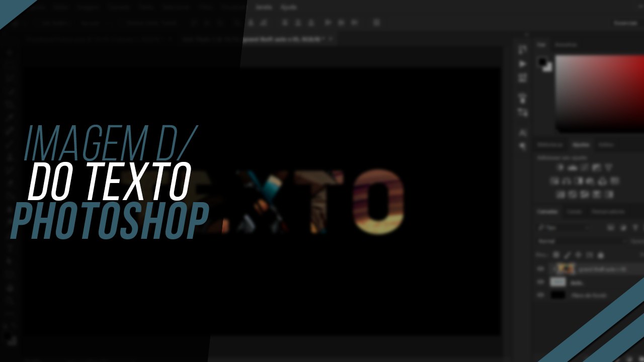Switch to the Demarcadores paths tab
644x362 pixels.
(x=608, y=212)
